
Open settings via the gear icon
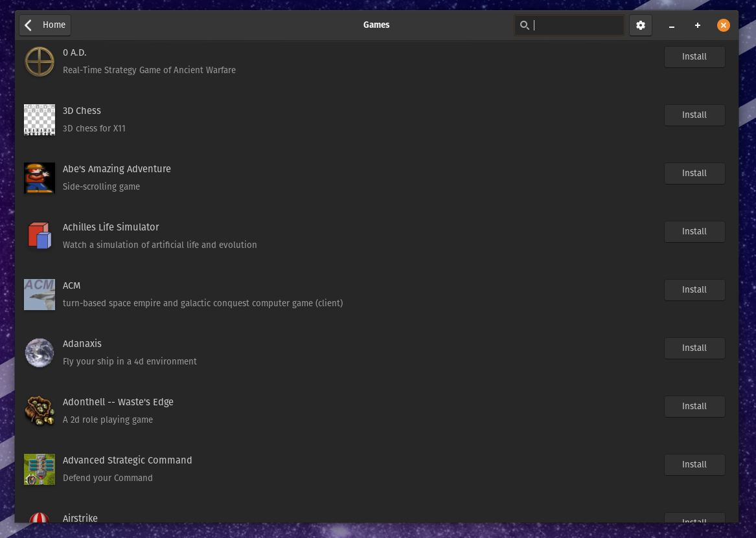tap(641, 25)
